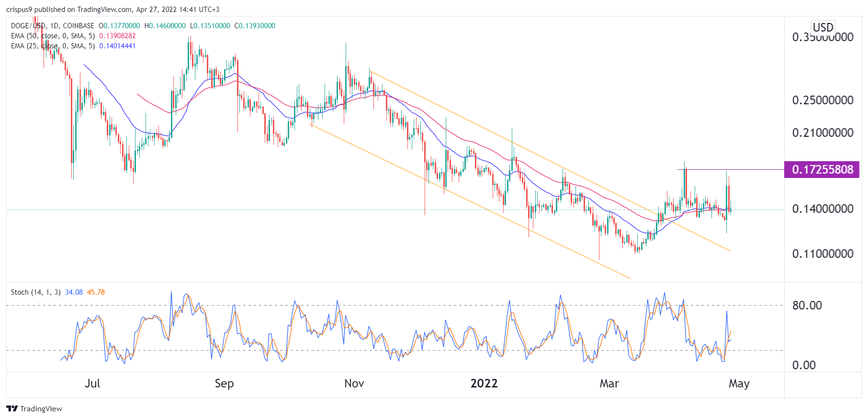Click the 0.14000000 price axis label
This screenshot has width=868, height=419.
[x=823, y=209]
